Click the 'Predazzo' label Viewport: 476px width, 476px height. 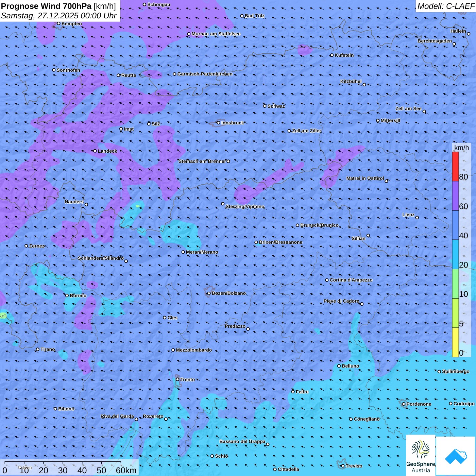point(235,326)
